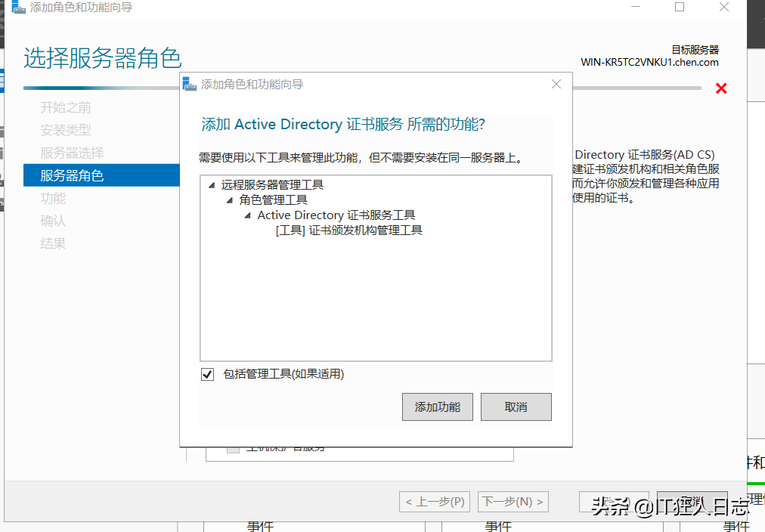Click the 上一步(P) button

[435, 501]
